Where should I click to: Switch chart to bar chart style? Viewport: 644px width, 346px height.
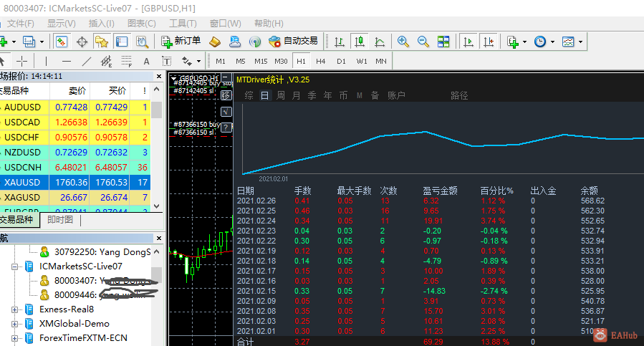point(340,42)
